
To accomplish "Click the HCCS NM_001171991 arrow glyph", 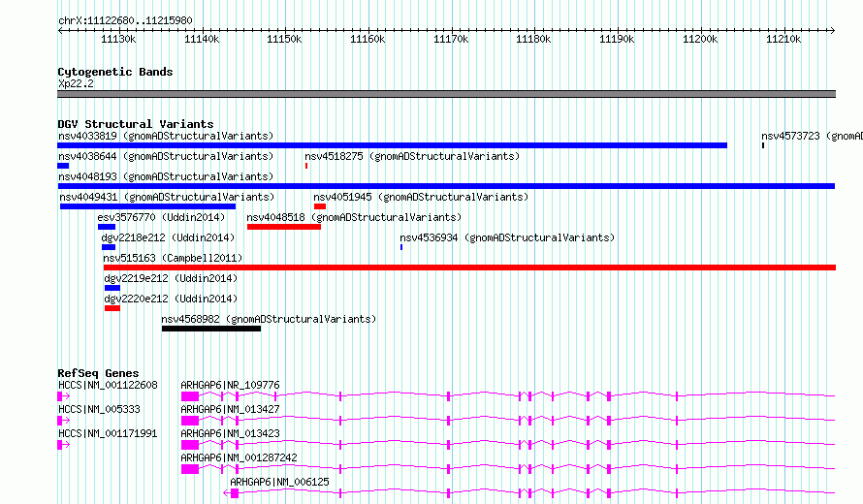I will 63,445.
